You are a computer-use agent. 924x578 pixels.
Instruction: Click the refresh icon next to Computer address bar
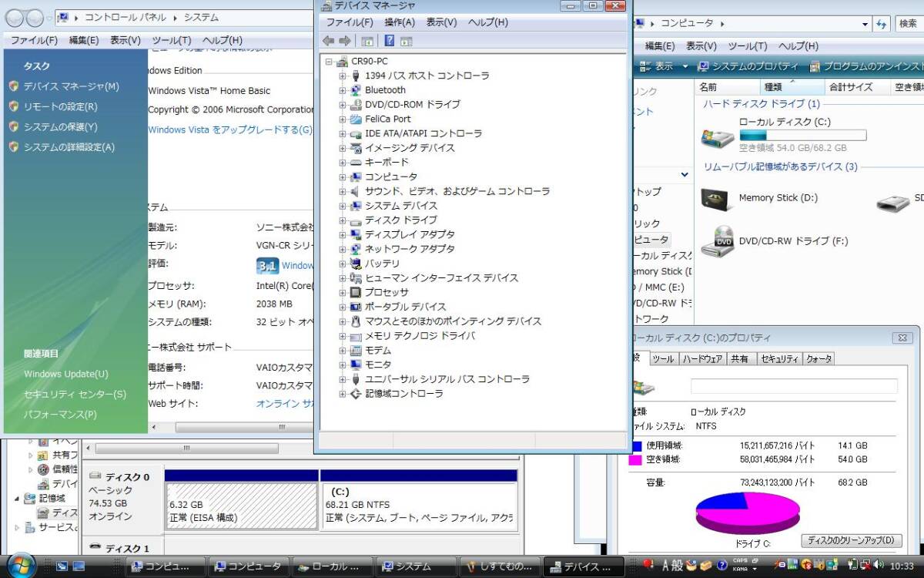click(882, 24)
